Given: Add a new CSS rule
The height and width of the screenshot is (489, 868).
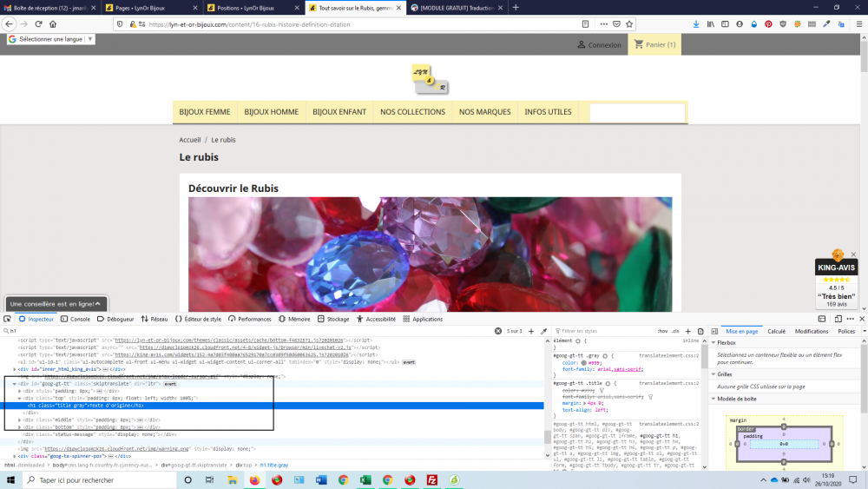Looking at the screenshot, I should pos(688,331).
